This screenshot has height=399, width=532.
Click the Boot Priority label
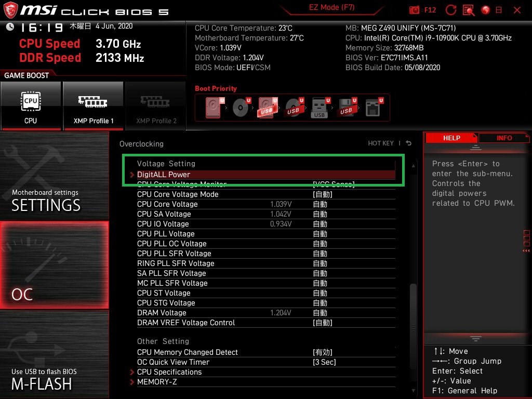pos(216,88)
